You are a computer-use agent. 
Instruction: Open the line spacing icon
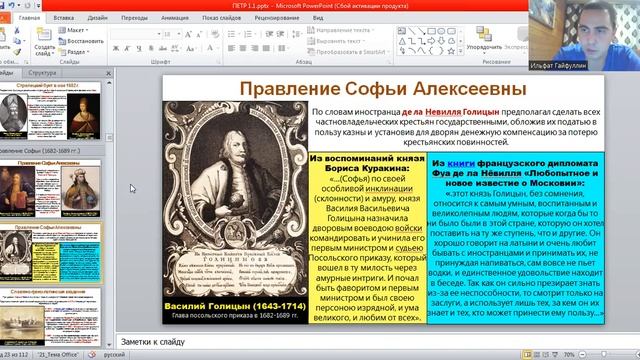click(297, 34)
